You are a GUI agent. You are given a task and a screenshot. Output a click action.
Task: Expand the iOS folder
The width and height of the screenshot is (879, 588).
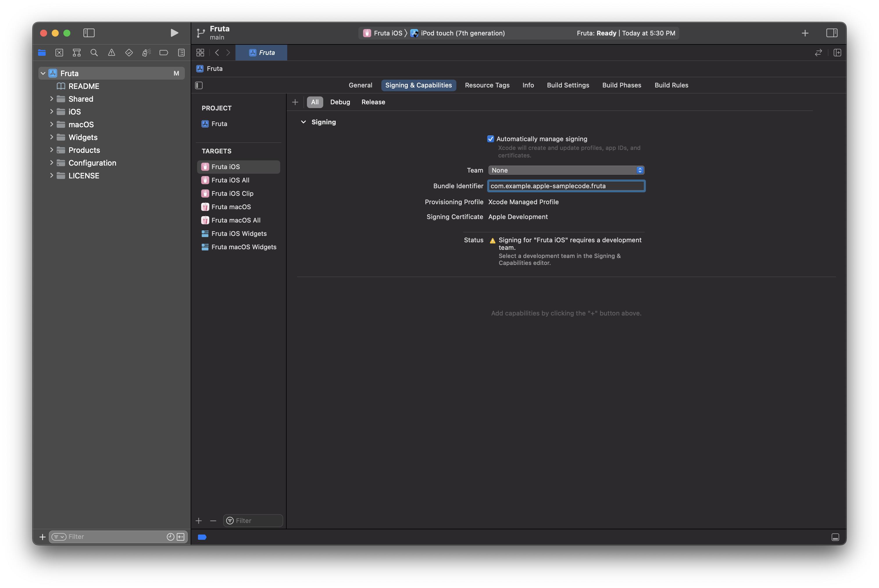(51, 111)
